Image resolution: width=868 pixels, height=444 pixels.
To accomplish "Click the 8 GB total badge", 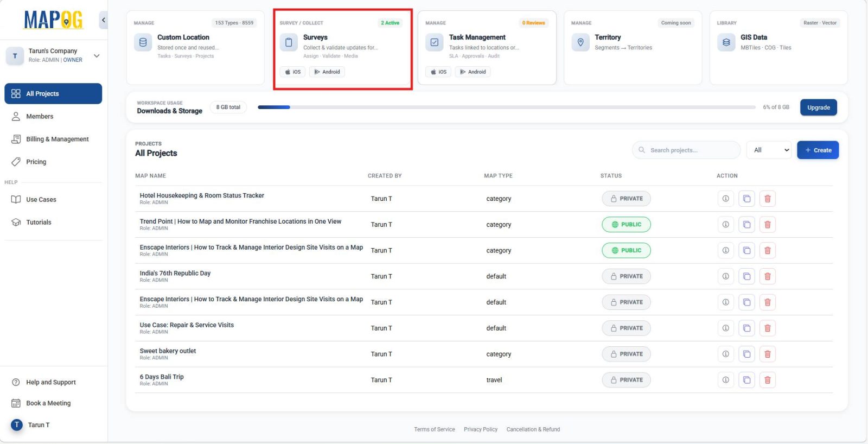I will 228,107.
